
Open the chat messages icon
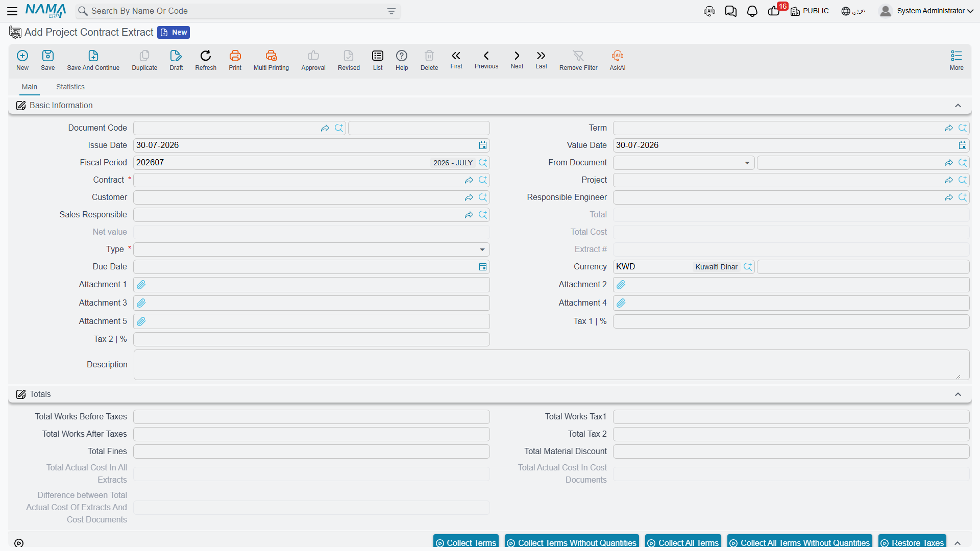[x=730, y=11]
